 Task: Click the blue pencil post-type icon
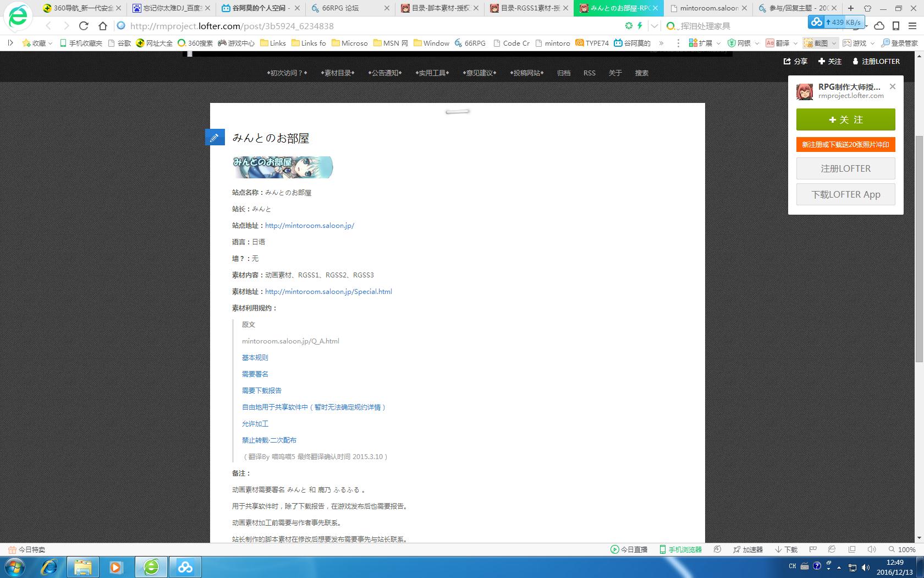[x=215, y=138]
